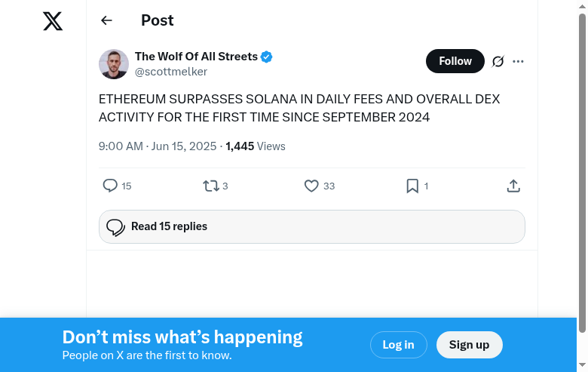Open the author's profile picture
This screenshot has height=372, width=588.
[114, 64]
